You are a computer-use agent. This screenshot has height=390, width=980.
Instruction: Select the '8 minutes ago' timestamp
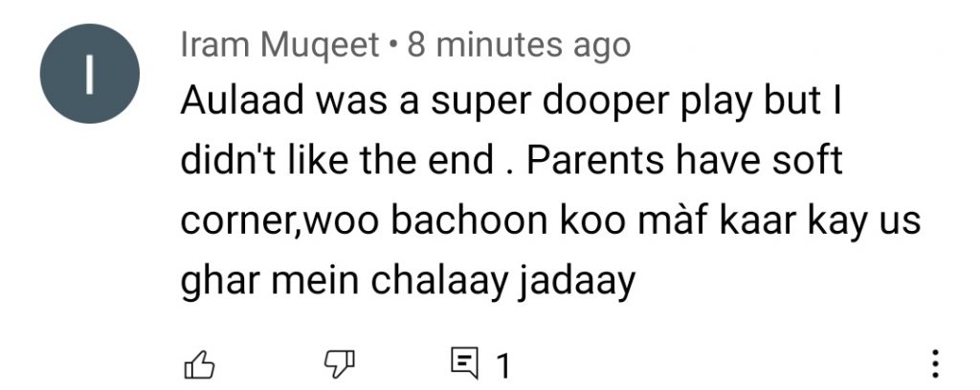coord(519,46)
